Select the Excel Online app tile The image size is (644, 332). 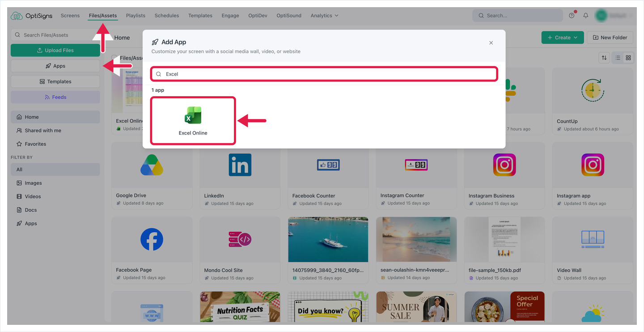[193, 121]
